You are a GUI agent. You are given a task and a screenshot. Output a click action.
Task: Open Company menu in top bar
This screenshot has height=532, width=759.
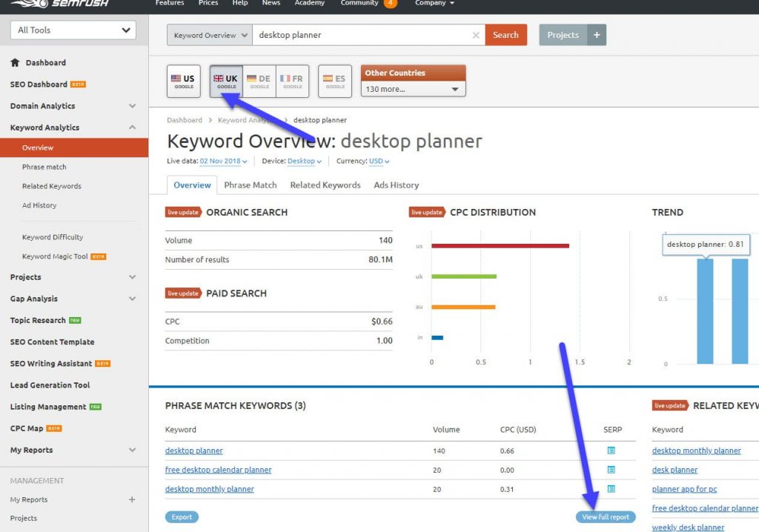(x=434, y=3)
